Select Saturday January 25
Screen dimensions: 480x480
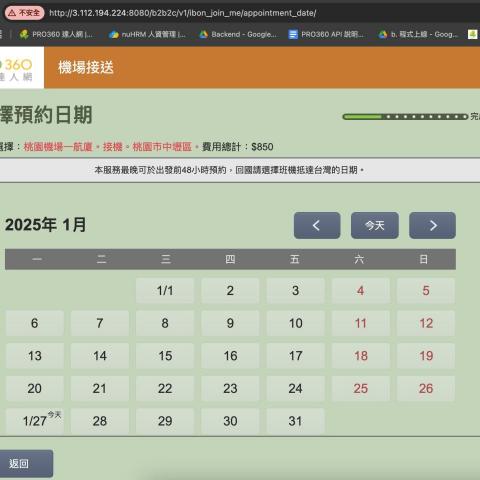[361, 389]
